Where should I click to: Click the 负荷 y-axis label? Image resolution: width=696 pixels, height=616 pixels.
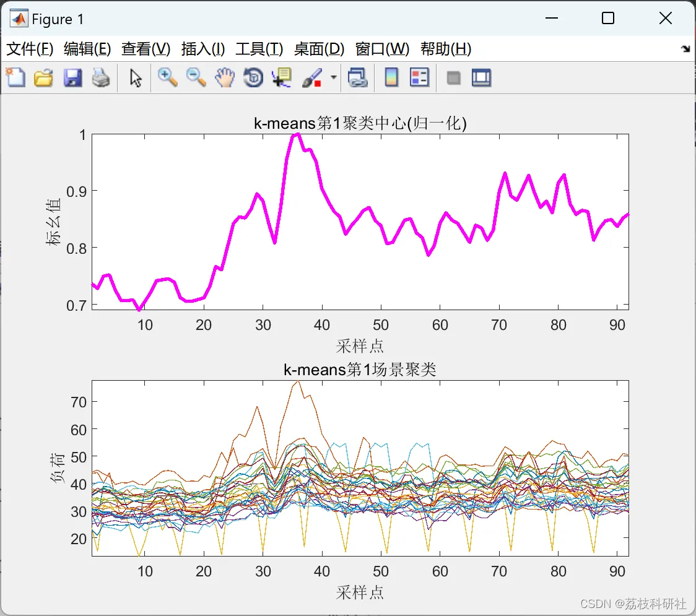click(57, 468)
